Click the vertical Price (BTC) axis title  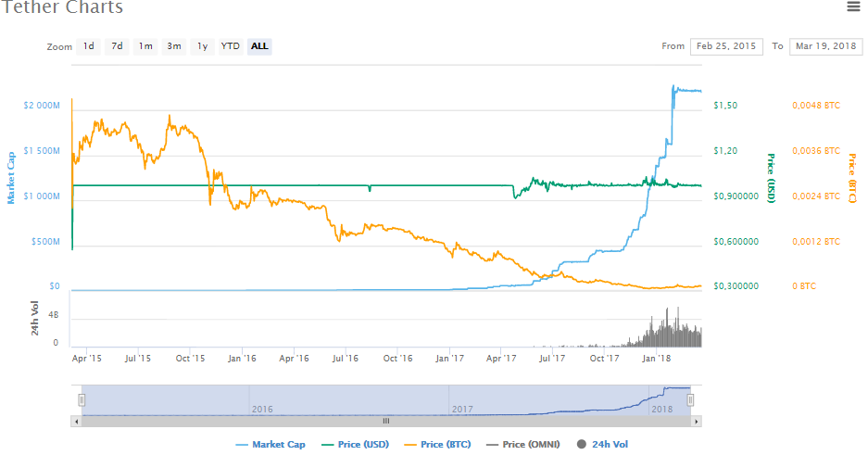click(852, 178)
